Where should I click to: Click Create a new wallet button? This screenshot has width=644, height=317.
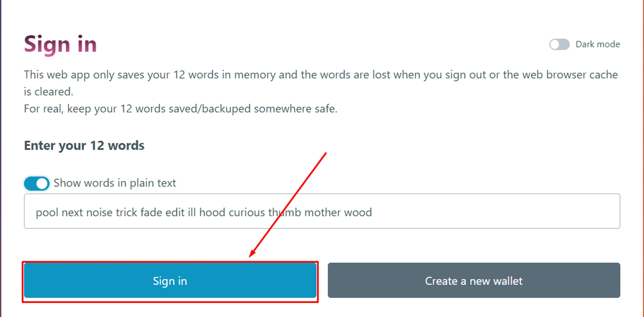coord(474,280)
